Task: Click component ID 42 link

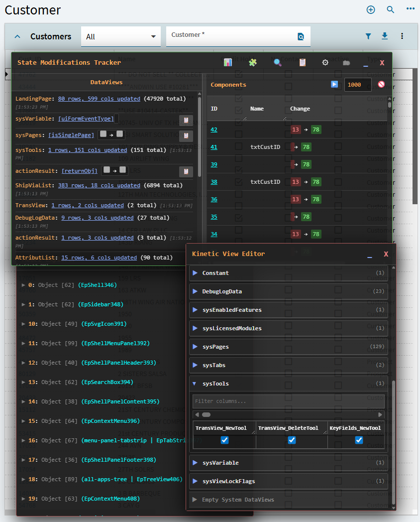Action: point(214,130)
